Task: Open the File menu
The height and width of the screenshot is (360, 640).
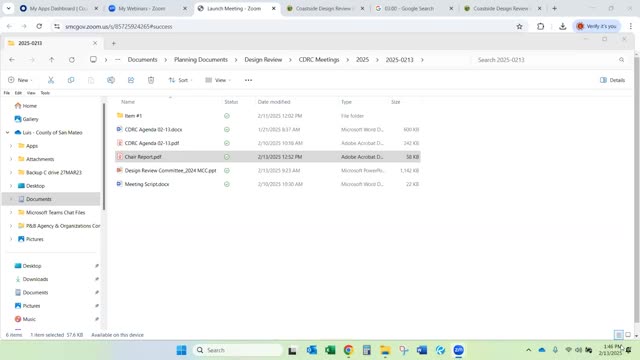Action: (x=7, y=93)
